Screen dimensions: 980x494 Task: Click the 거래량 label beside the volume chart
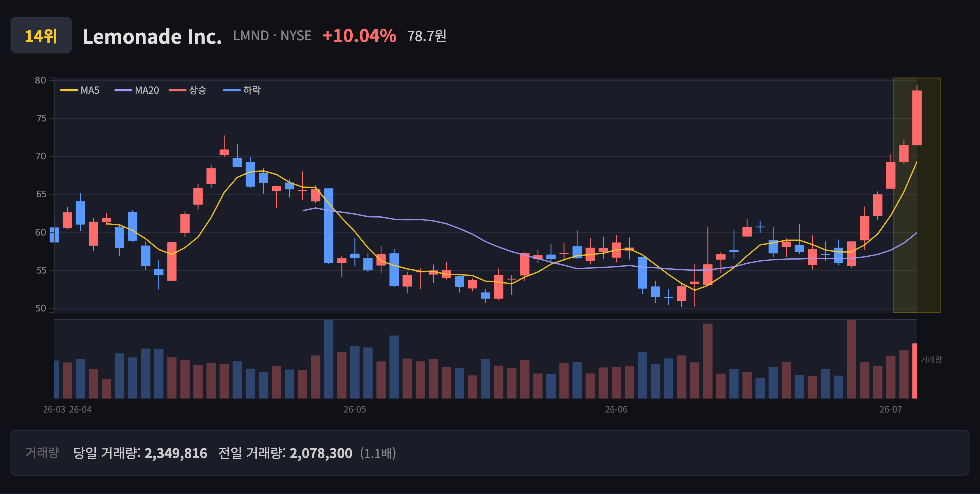931,359
